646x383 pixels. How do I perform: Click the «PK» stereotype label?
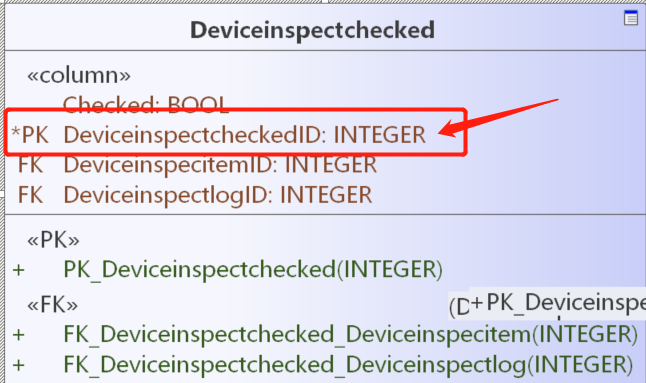click(x=53, y=240)
